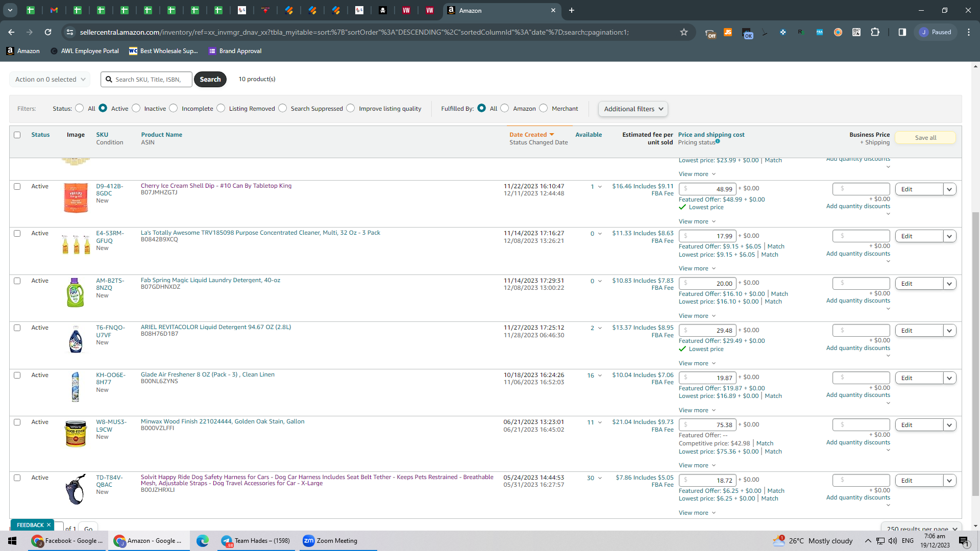Open the Brand Approval bookmark
Screen dimensions: 980x551
coord(235,51)
